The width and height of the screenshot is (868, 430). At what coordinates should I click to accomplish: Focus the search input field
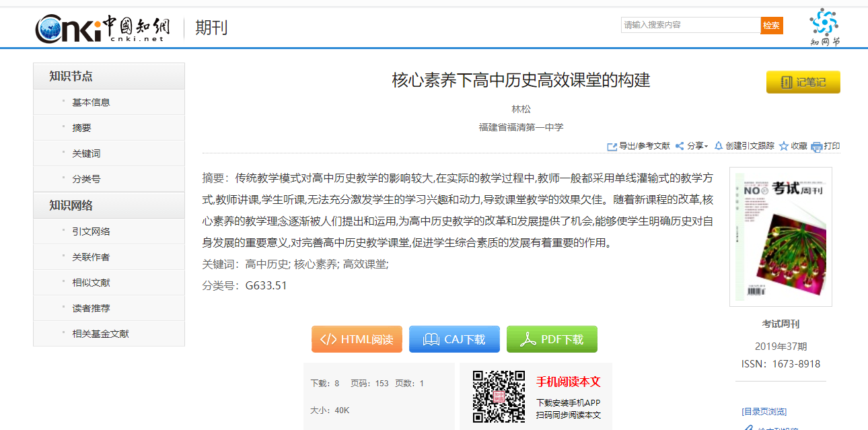point(690,25)
